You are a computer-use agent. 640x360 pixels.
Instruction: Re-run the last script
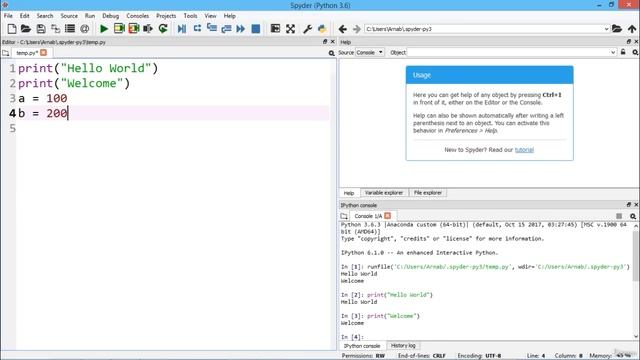(163, 29)
